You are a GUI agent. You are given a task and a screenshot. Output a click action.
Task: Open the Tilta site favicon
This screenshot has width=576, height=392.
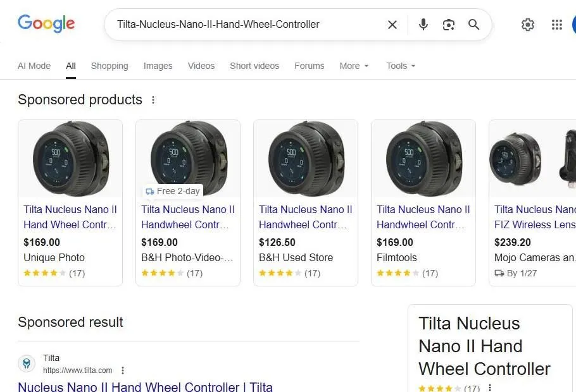[26, 363]
